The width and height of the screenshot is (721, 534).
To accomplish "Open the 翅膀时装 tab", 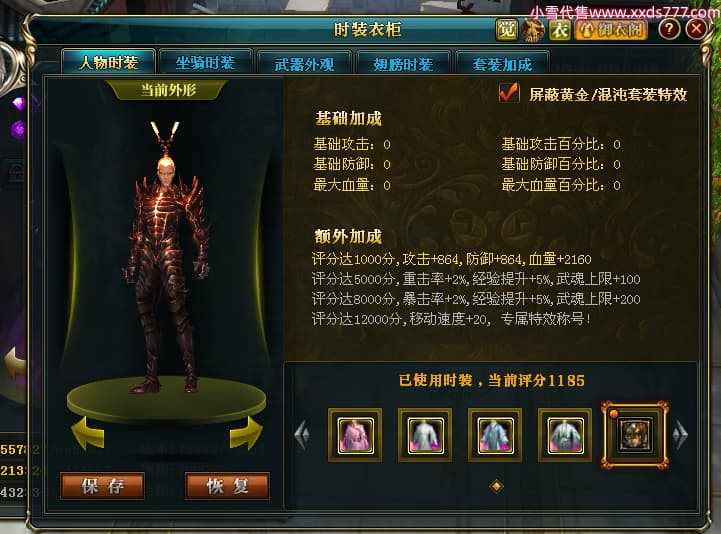I will (x=403, y=63).
